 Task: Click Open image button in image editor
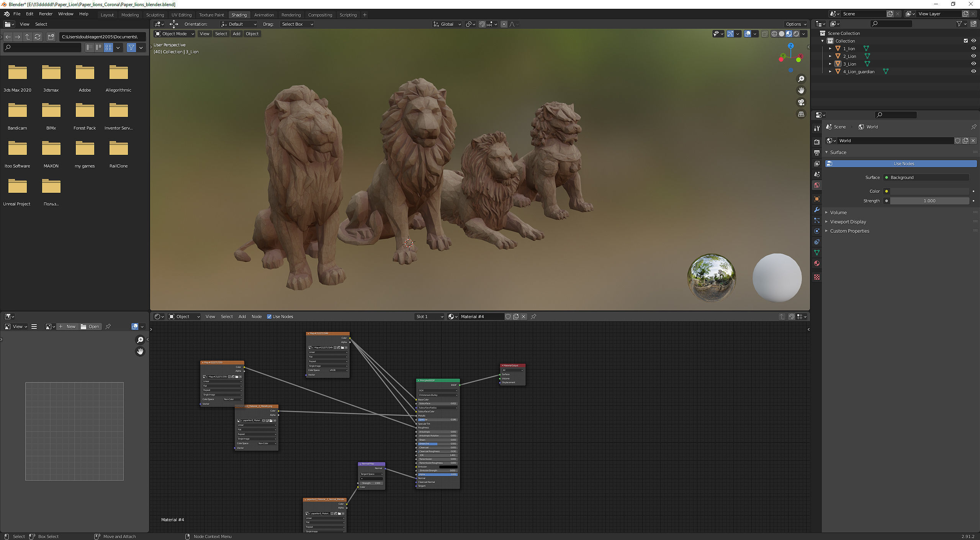(x=90, y=327)
